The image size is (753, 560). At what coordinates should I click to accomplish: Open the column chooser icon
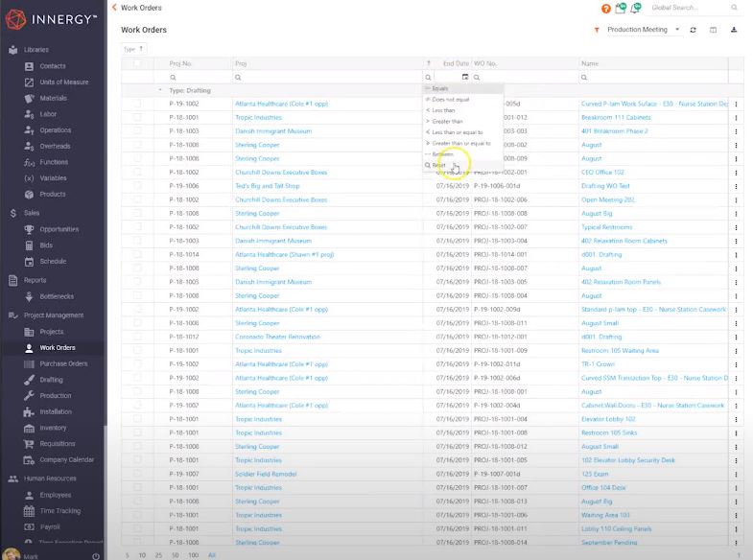coord(713,30)
